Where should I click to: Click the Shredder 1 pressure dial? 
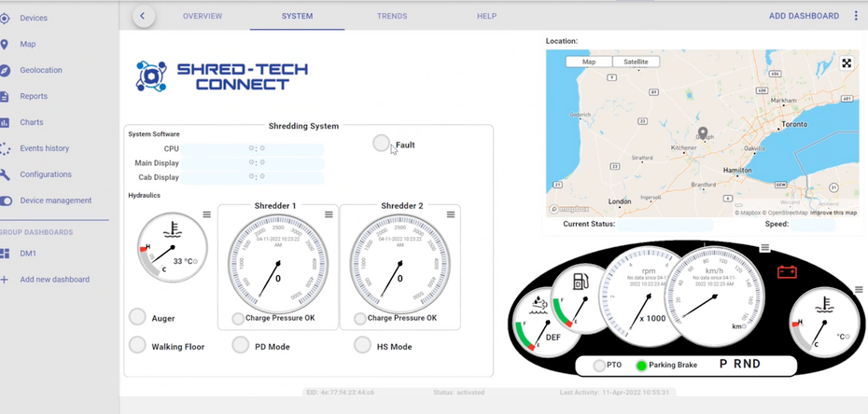tap(278, 264)
